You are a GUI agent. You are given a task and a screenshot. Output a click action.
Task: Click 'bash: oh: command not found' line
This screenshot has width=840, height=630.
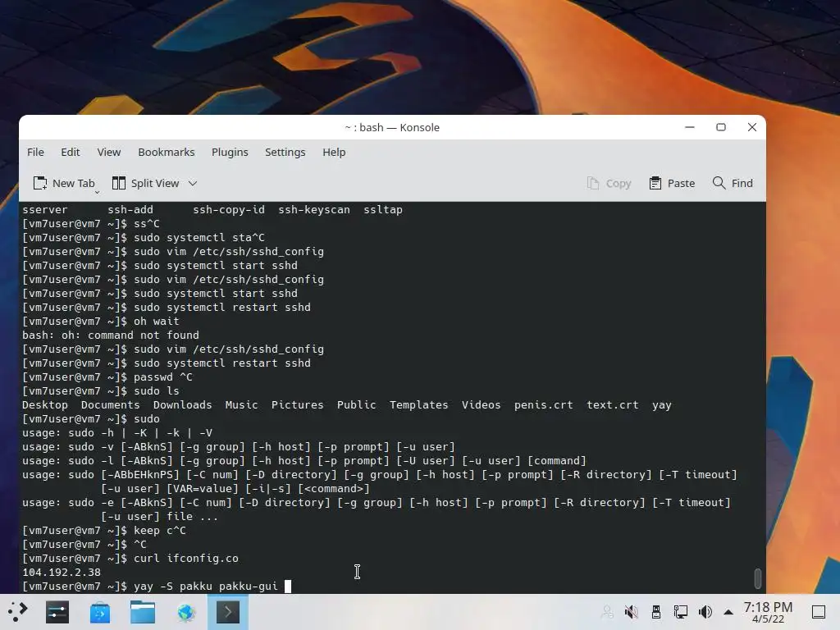click(111, 335)
